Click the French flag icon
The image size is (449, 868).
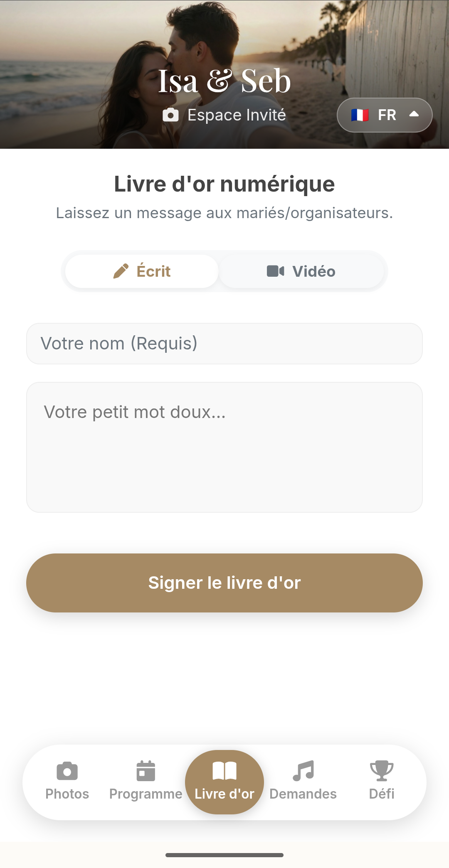(x=360, y=115)
